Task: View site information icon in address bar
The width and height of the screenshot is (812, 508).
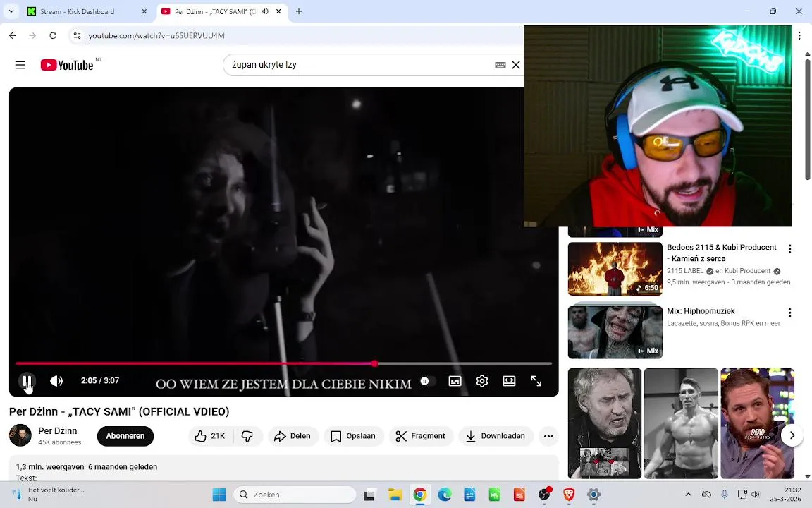Action: [77, 36]
